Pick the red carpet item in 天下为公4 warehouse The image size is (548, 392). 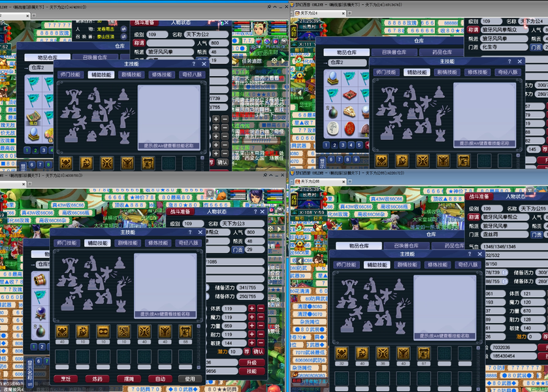[x=349, y=95]
